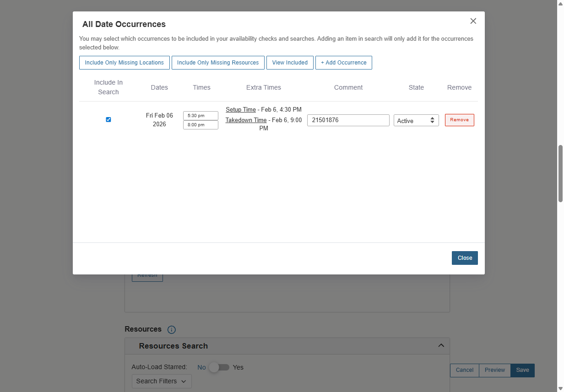This screenshot has height=392, width=564.
Task: Click the Preview button behind the dialog
Action: [495, 370]
